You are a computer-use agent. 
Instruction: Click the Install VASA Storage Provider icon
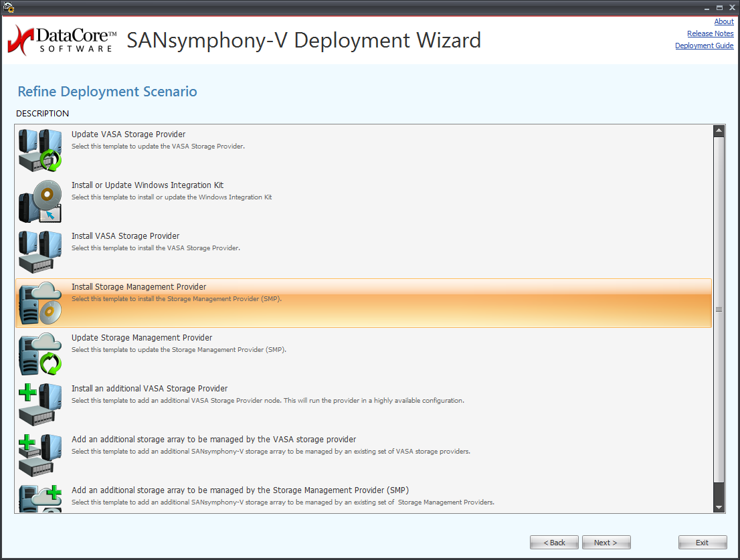(x=40, y=252)
